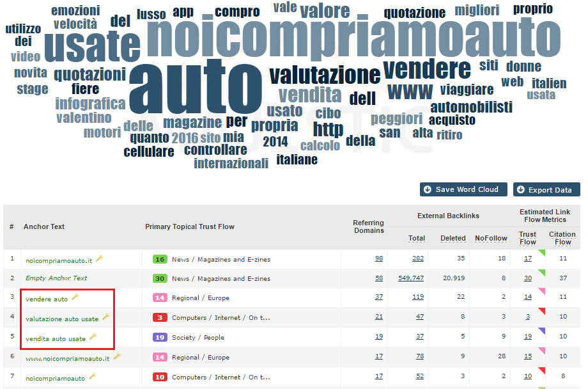
Task: Click the word 'automobilisti' in the word cloud
Action: pos(472,107)
